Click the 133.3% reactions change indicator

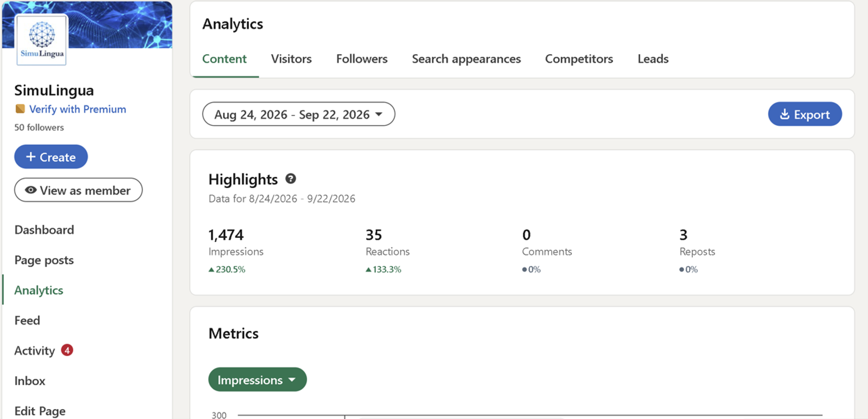[x=384, y=269]
